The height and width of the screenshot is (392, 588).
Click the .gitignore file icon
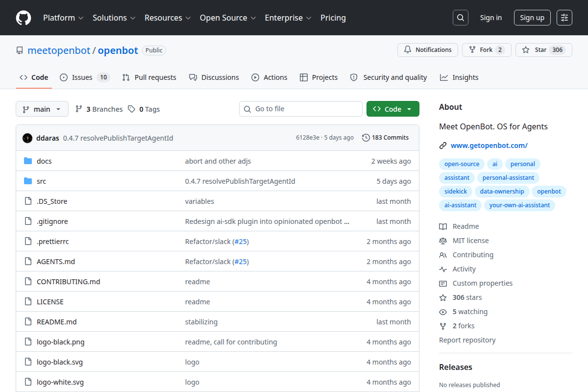(x=28, y=221)
